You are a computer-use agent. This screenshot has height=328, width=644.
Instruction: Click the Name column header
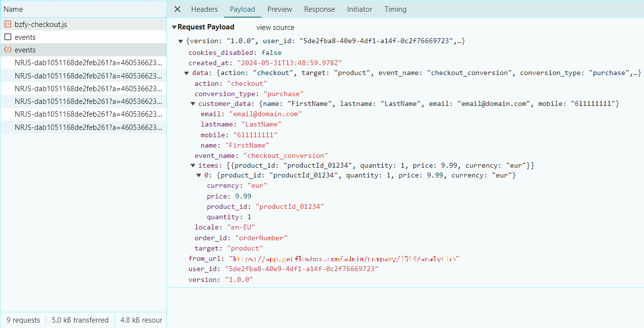14,9
